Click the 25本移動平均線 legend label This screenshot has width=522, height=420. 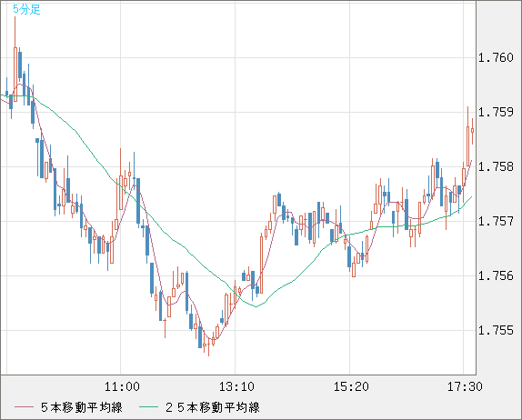click(x=213, y=407)
